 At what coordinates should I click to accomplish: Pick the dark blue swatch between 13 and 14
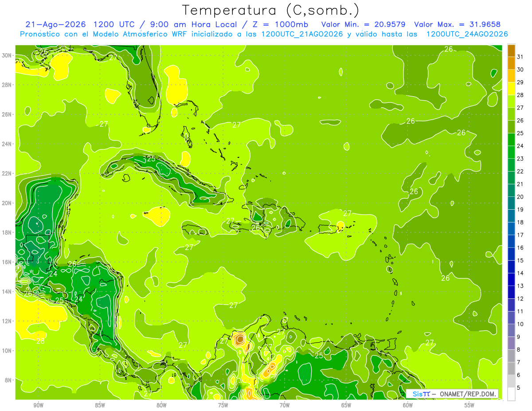pos(511,279)
